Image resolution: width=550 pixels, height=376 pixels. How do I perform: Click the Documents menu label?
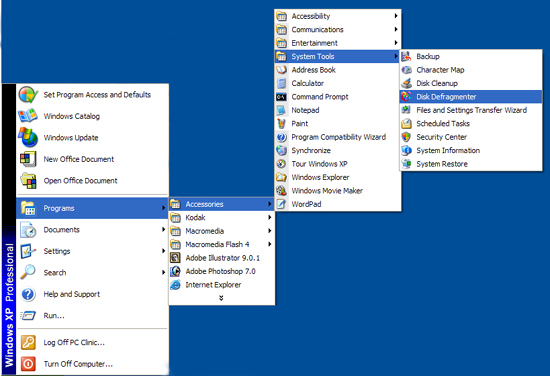(61, 229)
